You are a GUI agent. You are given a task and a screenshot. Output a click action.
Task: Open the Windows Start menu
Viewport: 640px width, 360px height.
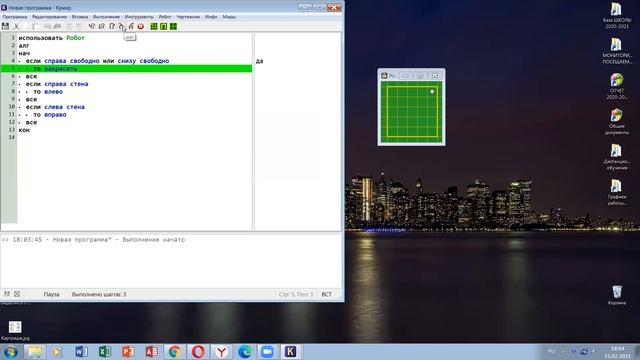click(11, 352)
